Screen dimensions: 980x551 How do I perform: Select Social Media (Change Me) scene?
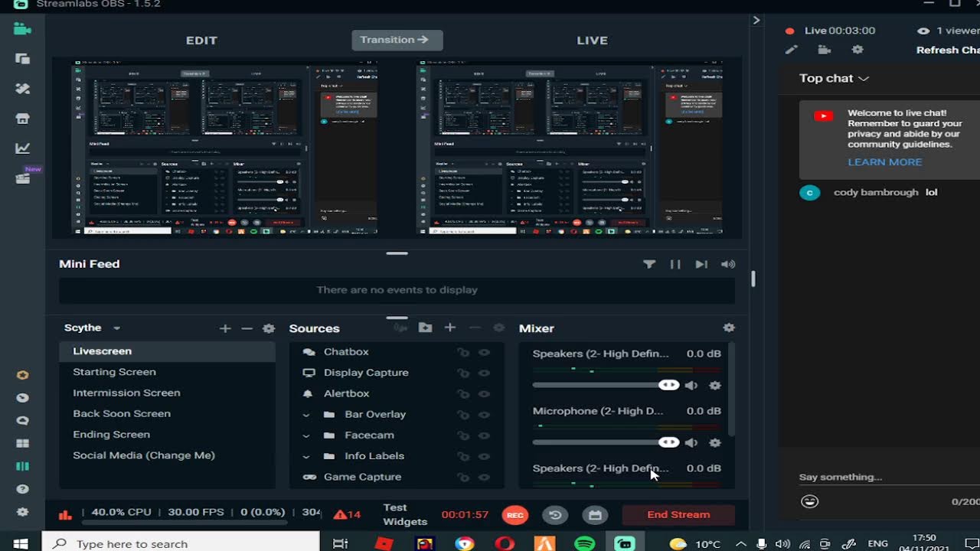(167, 455)
